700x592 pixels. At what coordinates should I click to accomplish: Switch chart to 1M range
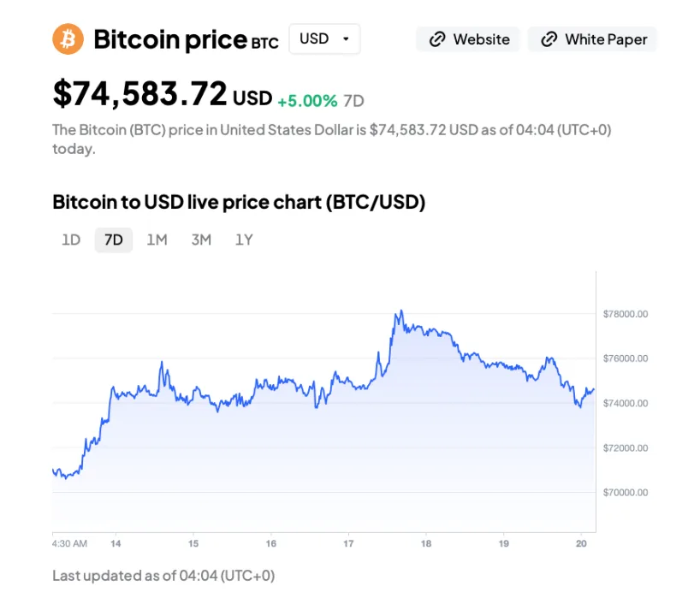(x=157, y=240)
